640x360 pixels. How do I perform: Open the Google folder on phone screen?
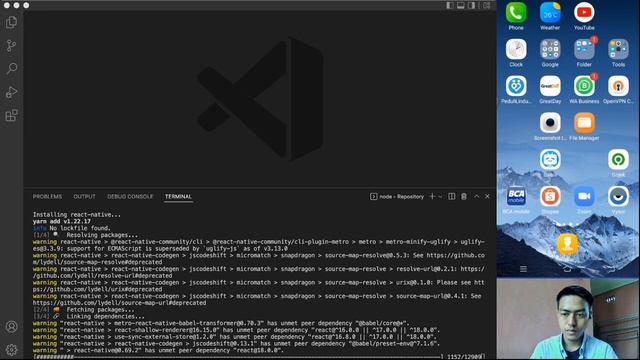[550, 53]
